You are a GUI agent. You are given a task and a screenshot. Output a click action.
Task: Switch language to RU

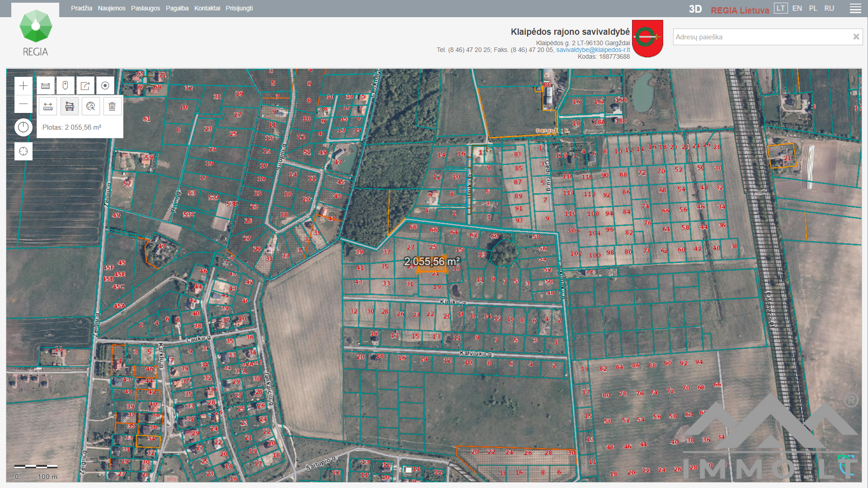(829, 8)
